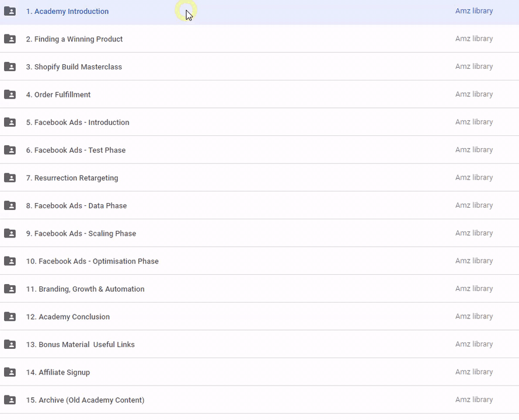519x420 pixels.
Task: Select 13. Bonus Material Useful Links folder
Action: (x=81, y=345)
